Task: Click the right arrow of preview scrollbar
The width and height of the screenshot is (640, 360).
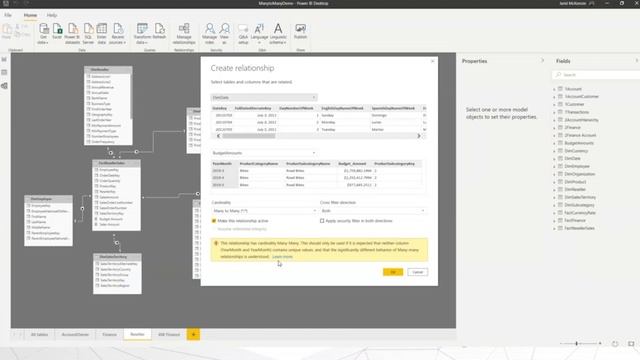Action: tap(419, 136)
